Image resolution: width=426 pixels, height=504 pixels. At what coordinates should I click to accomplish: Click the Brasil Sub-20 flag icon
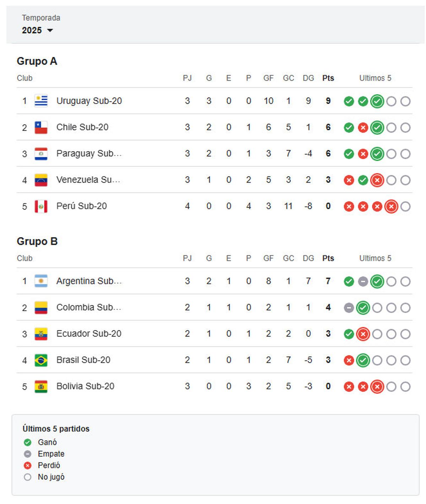(41, 360)
